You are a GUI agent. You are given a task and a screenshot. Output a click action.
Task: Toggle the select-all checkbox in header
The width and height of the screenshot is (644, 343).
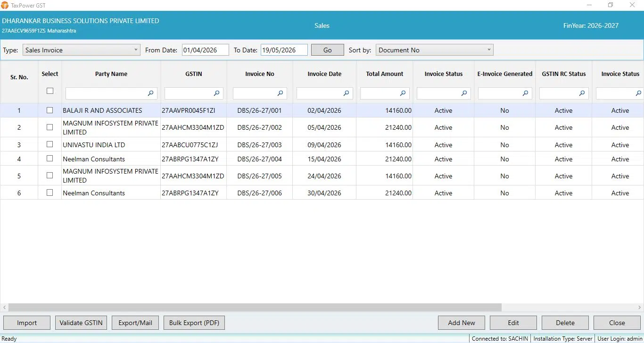coord(50,91)
